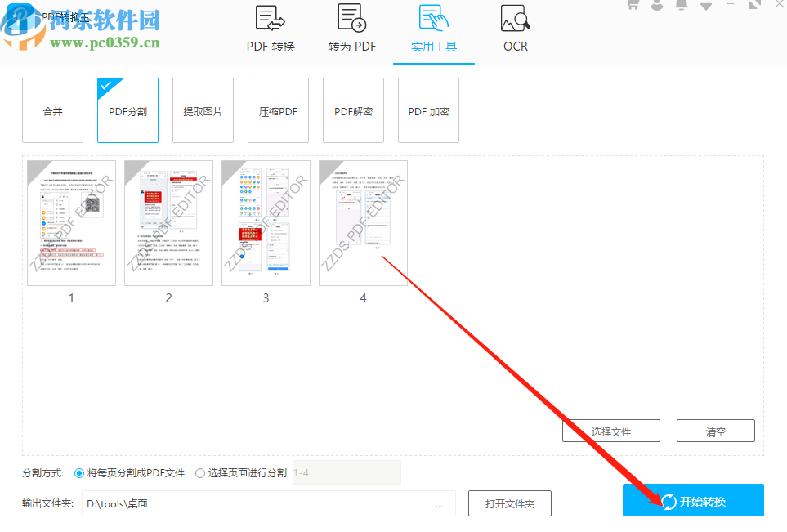The width and height of the screenshot is (787, 532).
Task: Click the PDF 转换 icon
Action: click(x=271, y=18)
